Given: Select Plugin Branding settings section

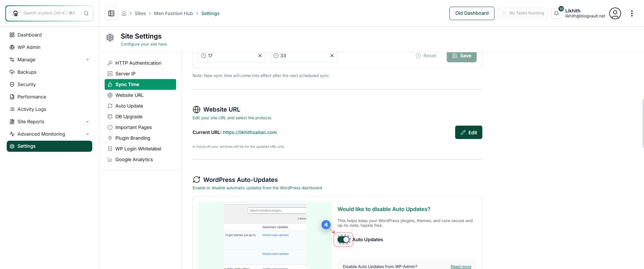Looking at the screenshot, I should pyautogui.click(x=140, y=138).
